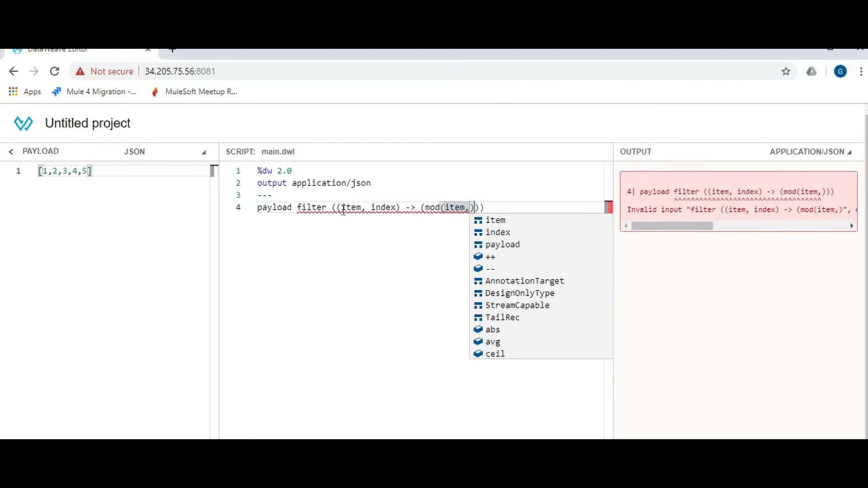
Task: Open Mule 4 Migration bookmark
Action: [x=94, y=91]
